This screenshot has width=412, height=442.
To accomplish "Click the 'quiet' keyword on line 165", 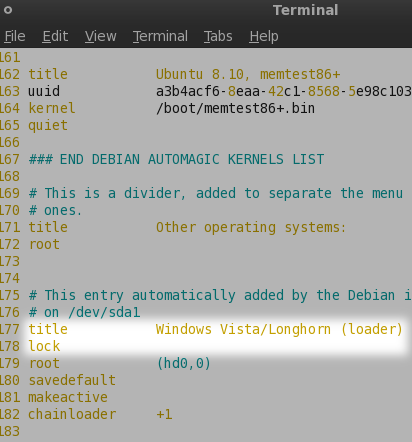I will click(x=48, y=126).
